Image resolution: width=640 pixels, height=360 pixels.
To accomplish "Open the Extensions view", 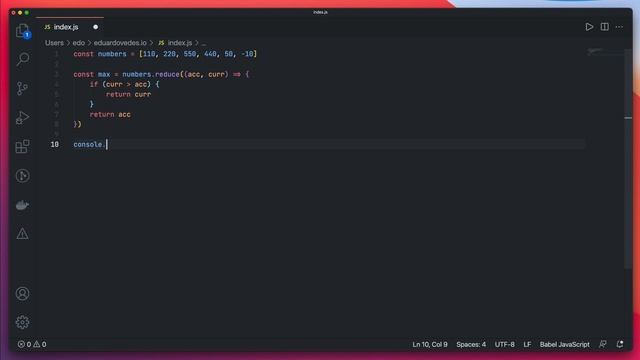I will click(22, 147).
